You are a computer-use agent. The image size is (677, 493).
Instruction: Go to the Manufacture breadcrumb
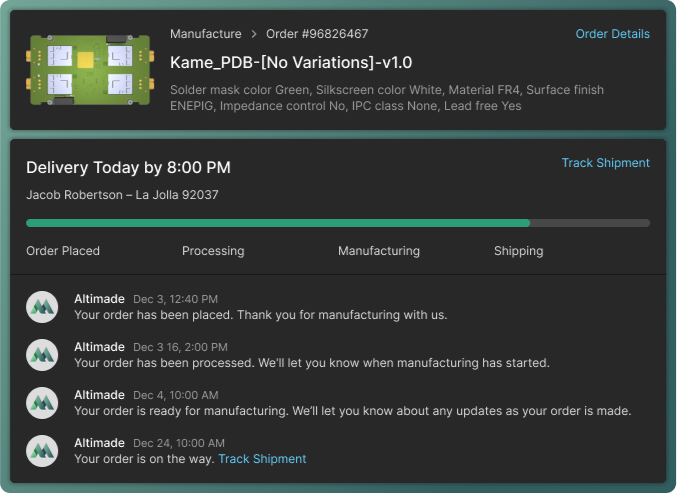point(206,34)
